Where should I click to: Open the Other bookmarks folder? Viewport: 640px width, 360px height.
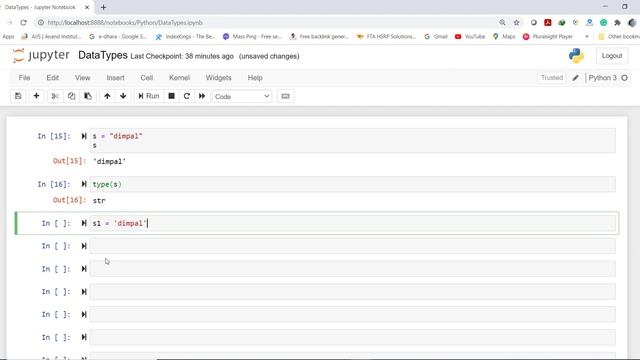pyautogui.click(x=618, y=37)
